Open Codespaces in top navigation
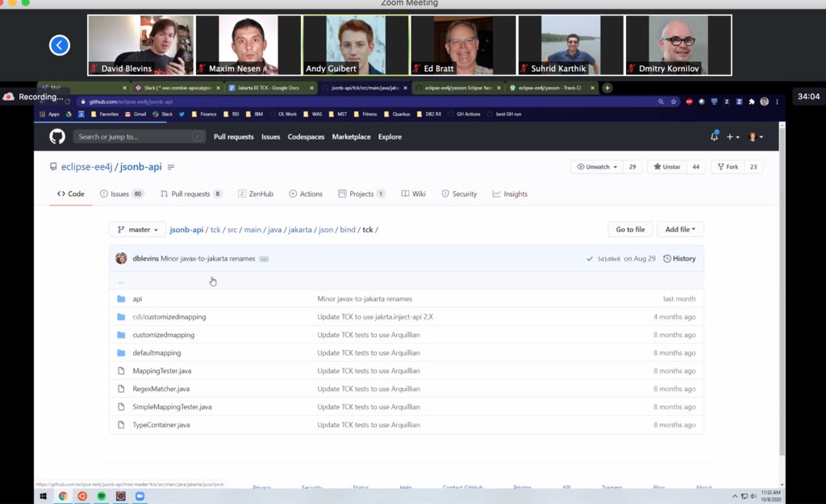The height and width of the screenshot is (504, 826). click(306, 137)
